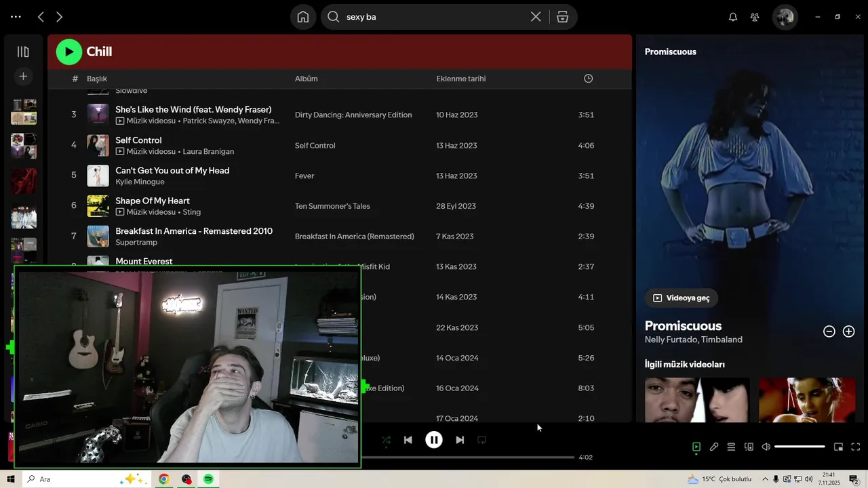
Task: Expand Your Library sidebar
Action: (23, 52)
